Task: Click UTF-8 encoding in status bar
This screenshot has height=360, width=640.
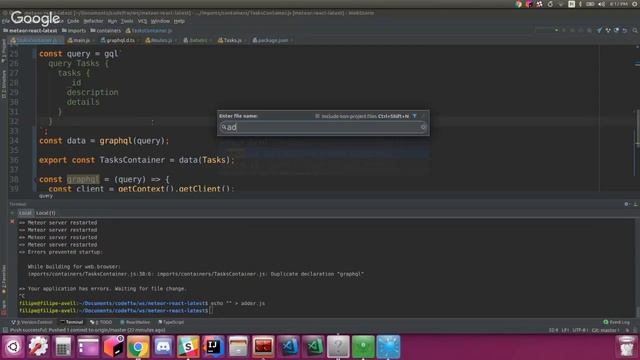Action: click(x=579, y=330)
